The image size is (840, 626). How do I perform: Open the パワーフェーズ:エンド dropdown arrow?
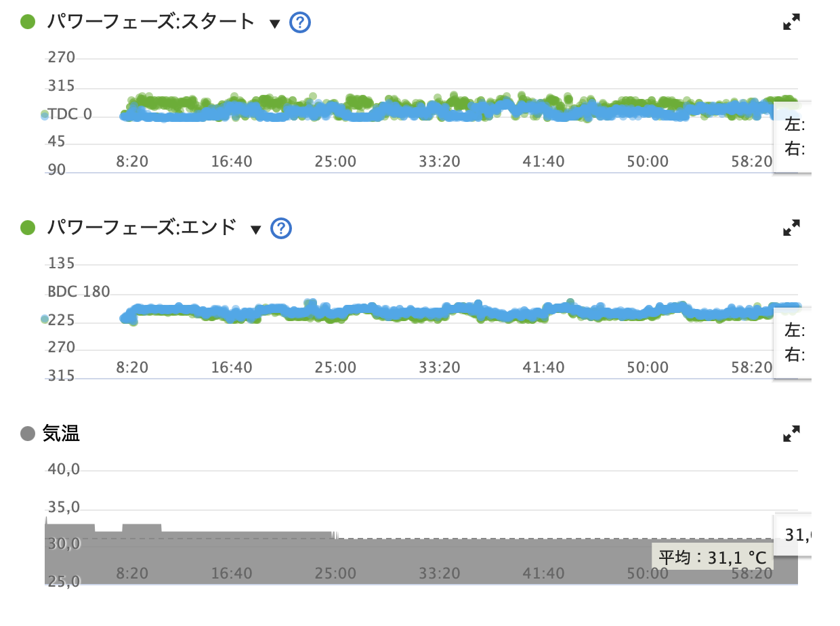tap(255, 230)
